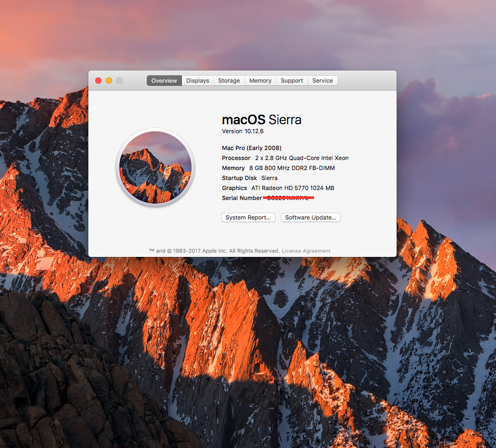Click the System Report... button
496x448 pixels.
pos(248,217)
